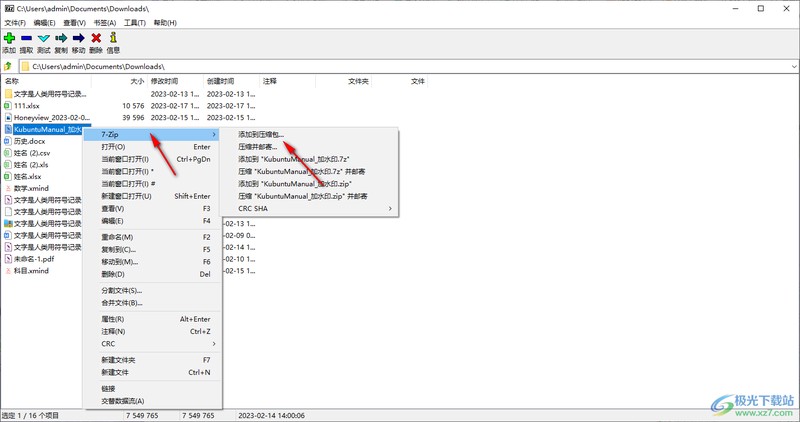Click the 文件夹 column header

pyautogui.click(x=343, y=81)
